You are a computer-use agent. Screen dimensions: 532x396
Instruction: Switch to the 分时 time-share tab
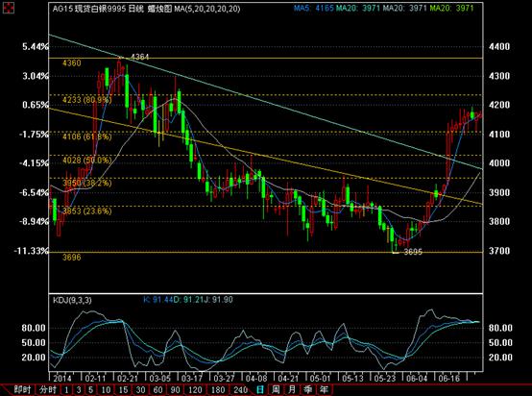coord(48,389)
